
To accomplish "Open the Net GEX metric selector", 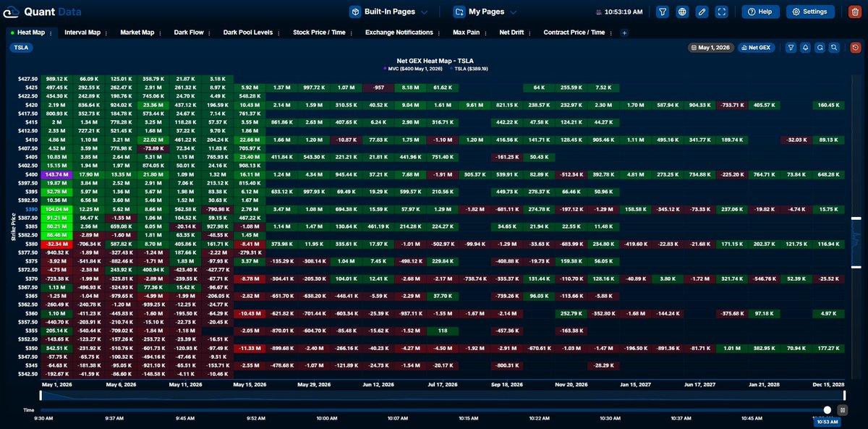I will (755, 47).
